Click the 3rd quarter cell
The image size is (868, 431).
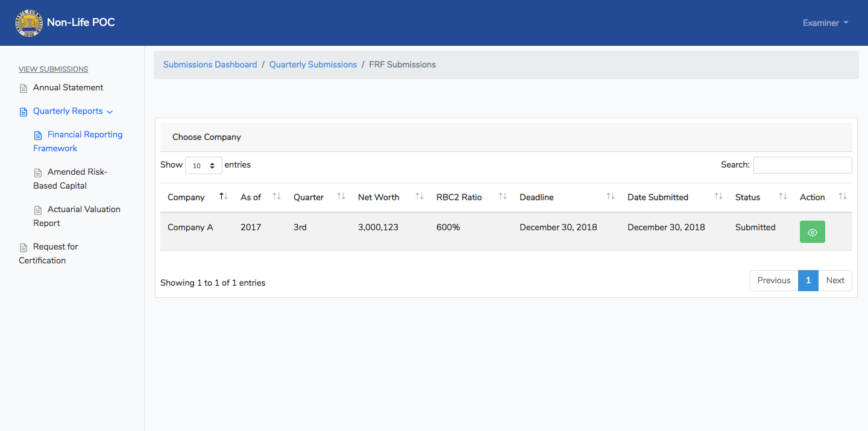[x=300, y=227]
